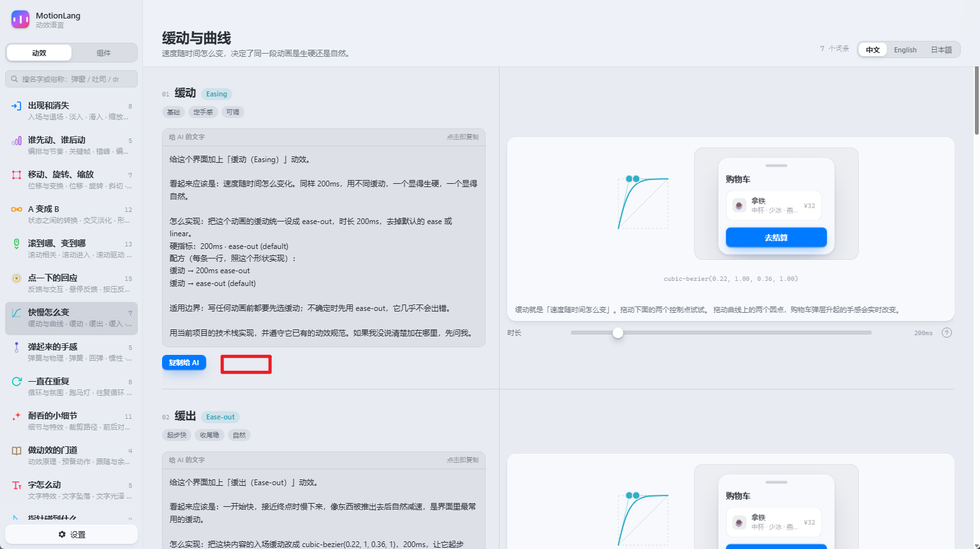Click the Easing label beside 缓动

216,94
